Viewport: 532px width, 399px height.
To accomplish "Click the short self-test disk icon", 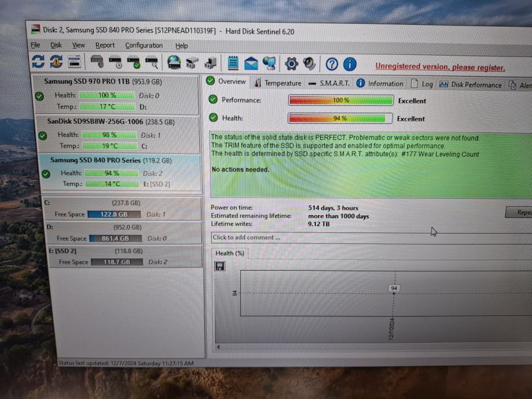I will pyautogui.click(x=97, y=62).
